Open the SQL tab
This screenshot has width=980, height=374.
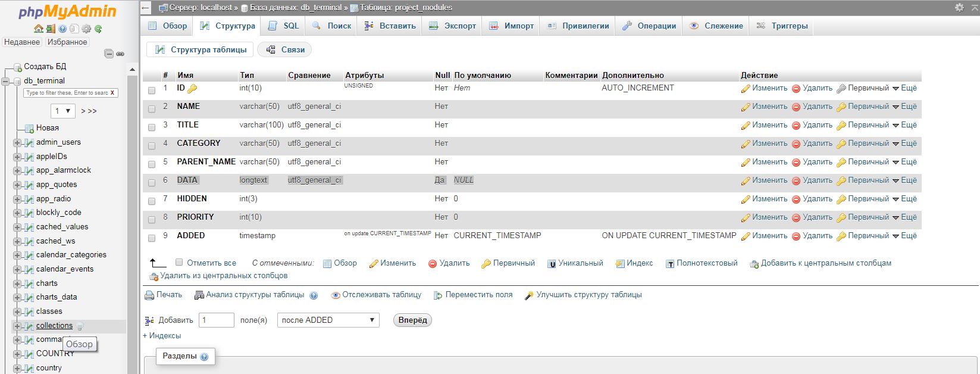(x=284, y=26)
